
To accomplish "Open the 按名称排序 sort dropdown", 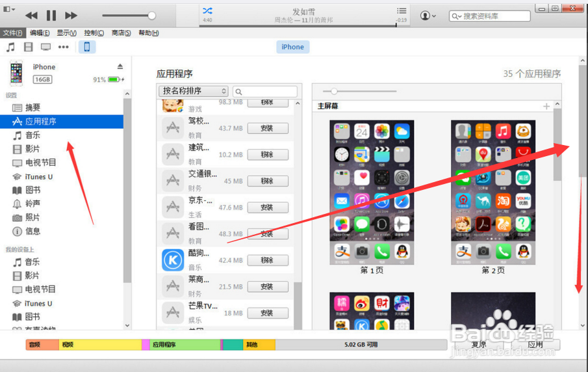I will coord(194,91).
